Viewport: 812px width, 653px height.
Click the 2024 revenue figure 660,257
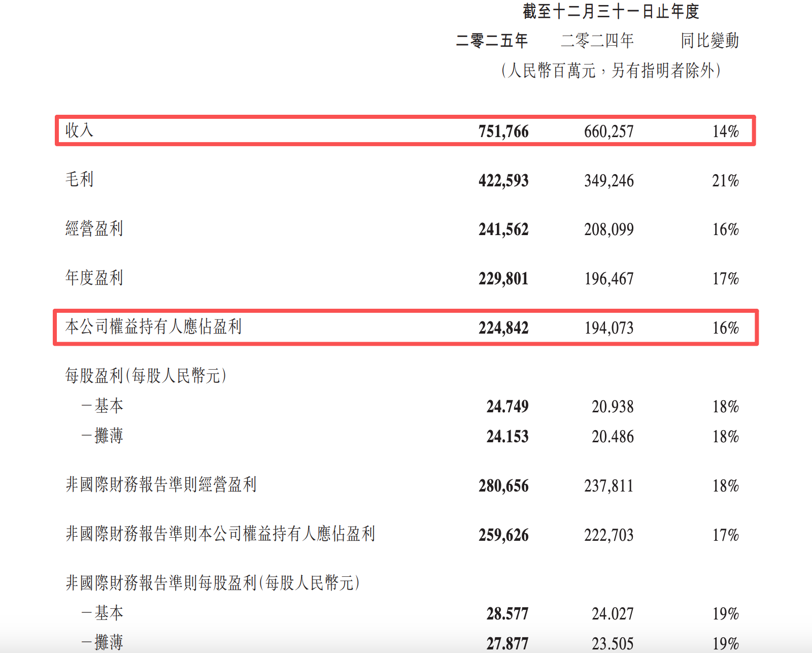[x=608, y=132]
